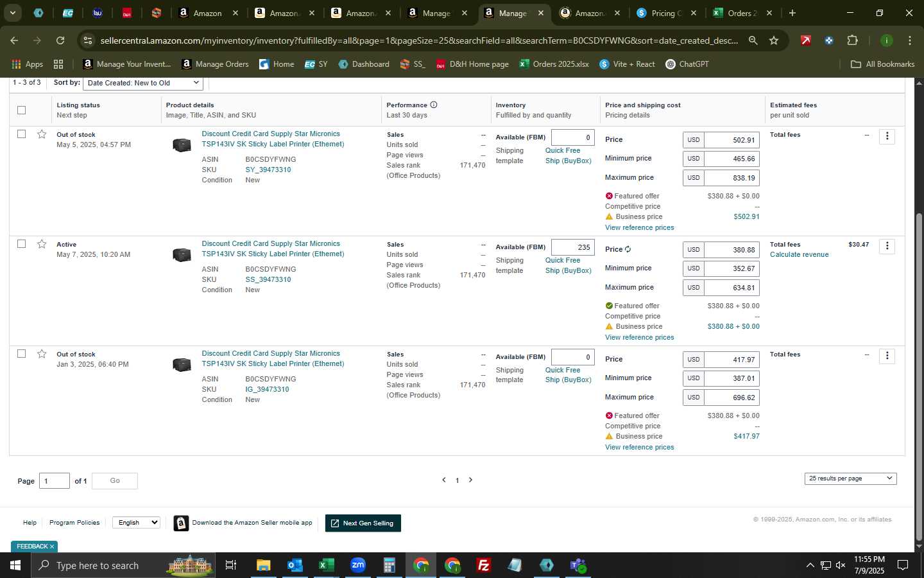The height and width of the screenshot is (578, 924).
Task: Close the FEEDBACK tag with its x
Action: tap(52, 547)
